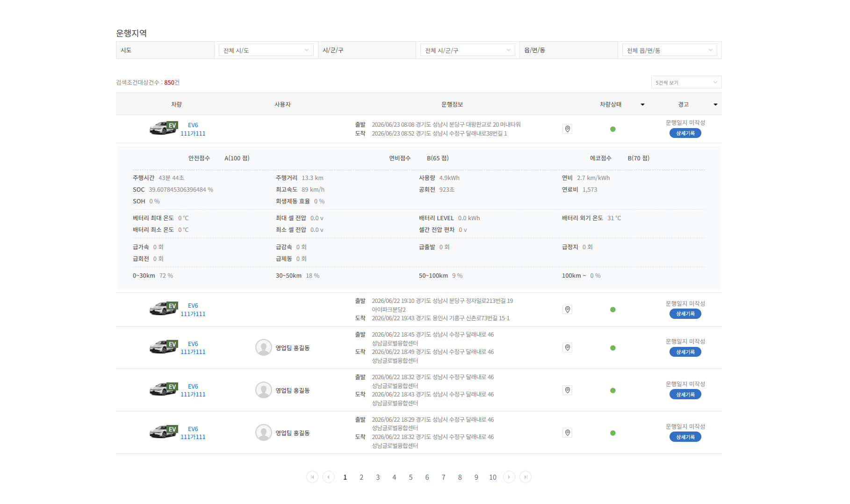The height and width of the screenshot is (504, 850).
Task: Click map pin icon for 08:08 trip
Action: (568, 129)
